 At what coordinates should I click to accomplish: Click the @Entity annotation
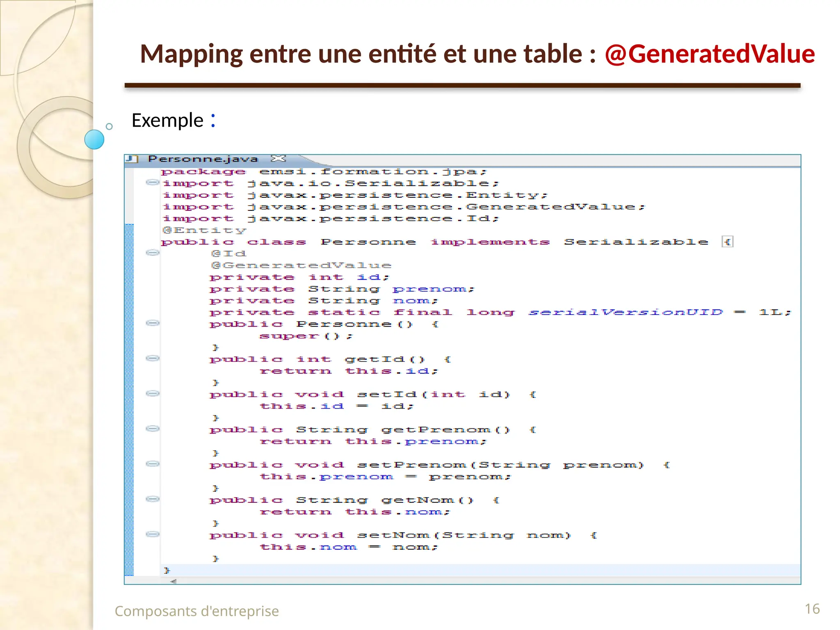point(204,231)
